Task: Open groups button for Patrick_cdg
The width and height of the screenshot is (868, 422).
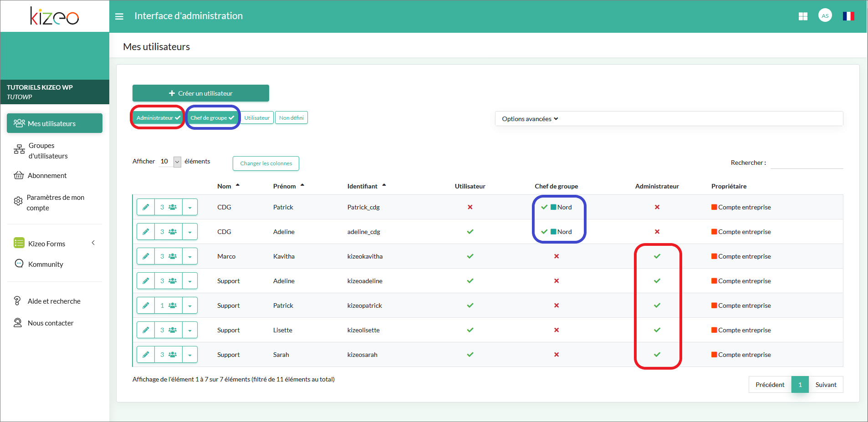Action: click(x=168, y=207)
